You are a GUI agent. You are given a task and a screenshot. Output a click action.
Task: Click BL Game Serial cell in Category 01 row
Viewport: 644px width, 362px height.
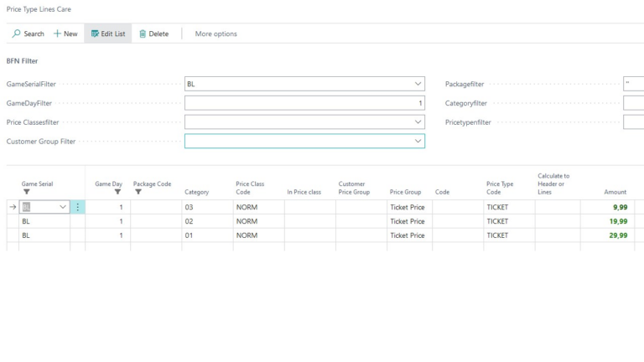click(x=44, y=235)
